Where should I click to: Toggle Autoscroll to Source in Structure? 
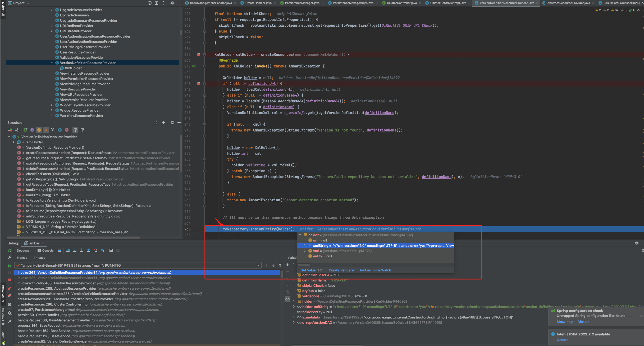click(75, 130)
